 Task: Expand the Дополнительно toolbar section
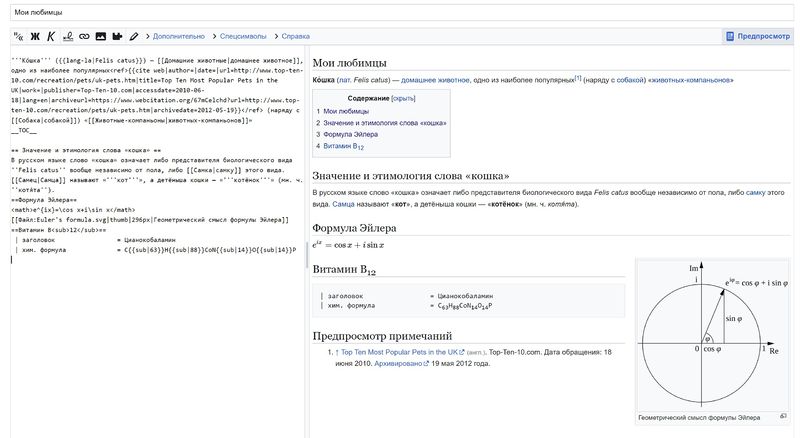pyautogui.click(x=176, y=36)
